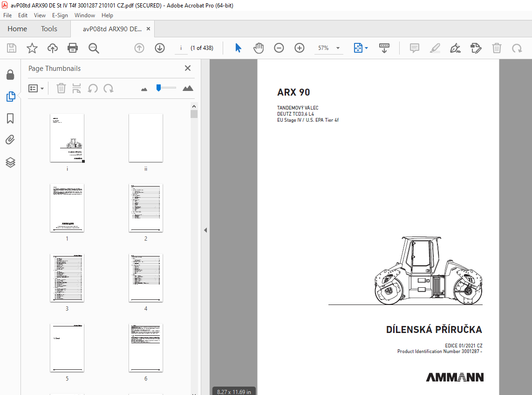The height and width of the screenshot is (395, 532).
Task: Open the Attachments paperclip panel
Action: (10, 139)
